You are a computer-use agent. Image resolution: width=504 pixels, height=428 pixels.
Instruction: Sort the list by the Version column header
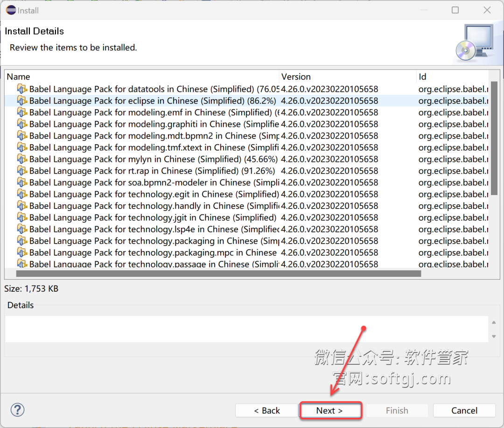[x=348, y=77]
